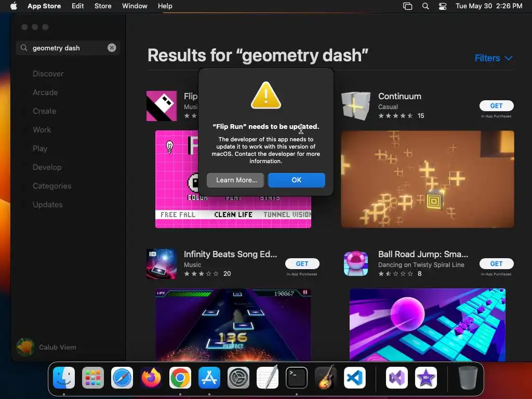Open the Filters dropdown

pos(494,58)
